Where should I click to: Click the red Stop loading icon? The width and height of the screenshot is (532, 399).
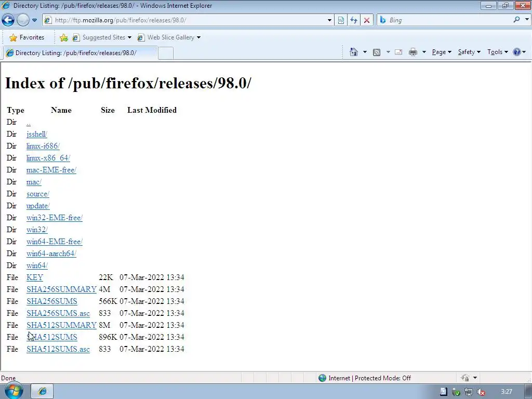(367, 20)
